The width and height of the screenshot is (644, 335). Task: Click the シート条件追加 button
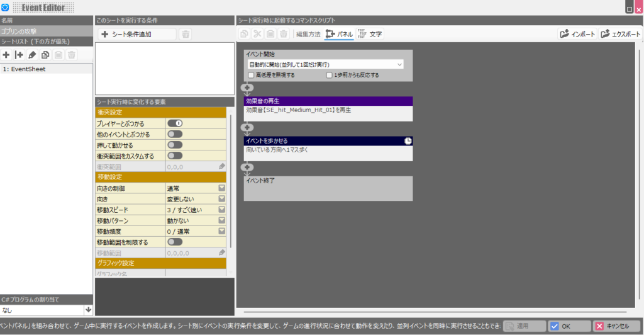click(x=135, y=34)
